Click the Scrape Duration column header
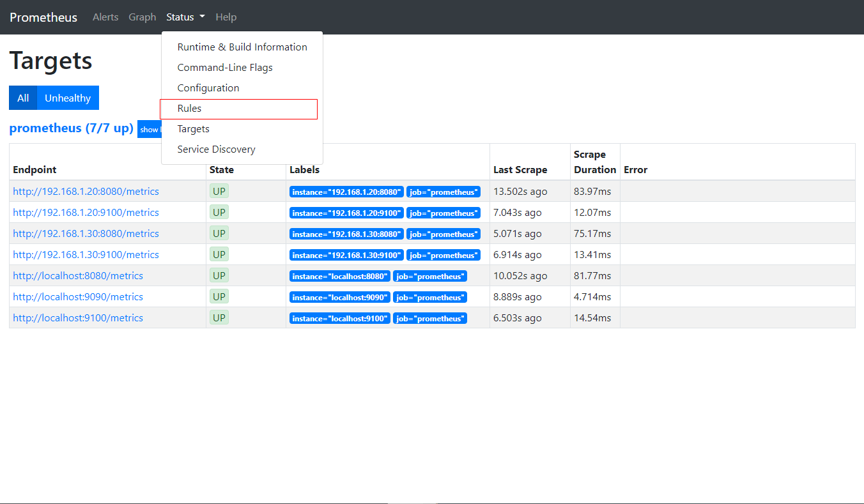Image resolution: width=864 pixels, height=504 pixels. point(595,162)
